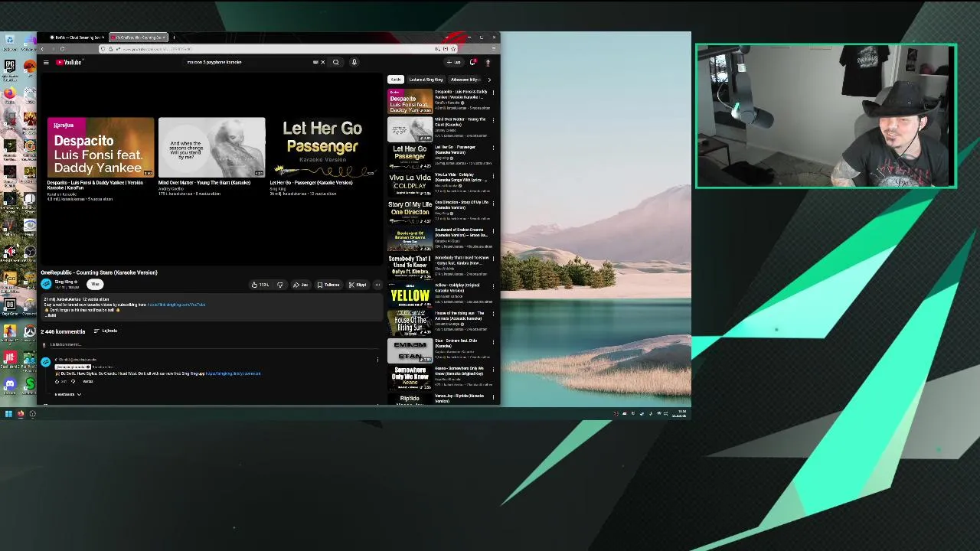
Task: Switch to the first browser tab about cloud gaming
Action: [77, 37]
